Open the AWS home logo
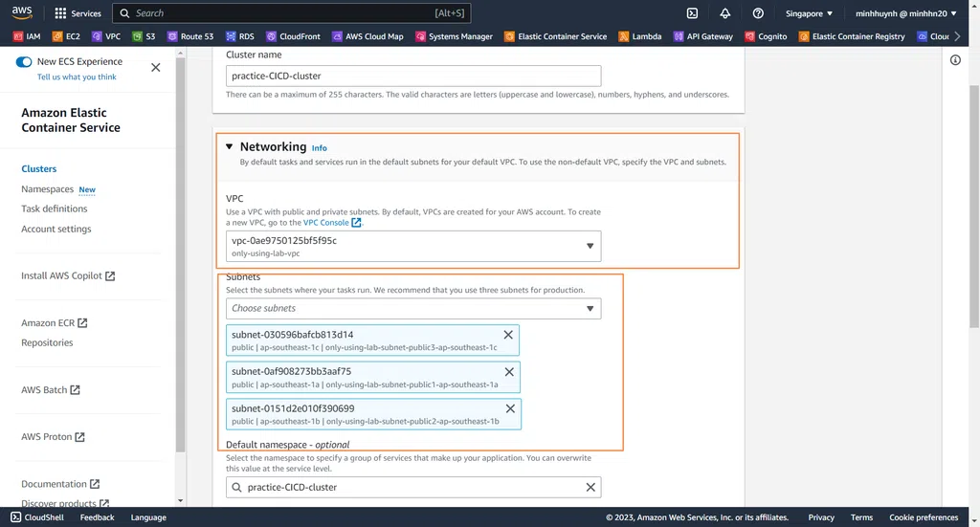Screen dimensions: 980x527 [22, 12]
